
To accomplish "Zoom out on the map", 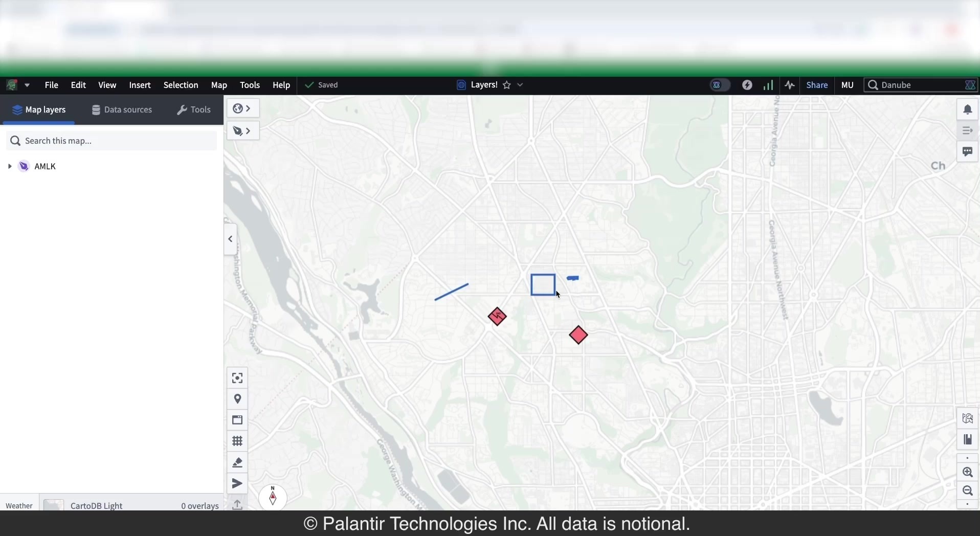I will [x=968, y=491].
